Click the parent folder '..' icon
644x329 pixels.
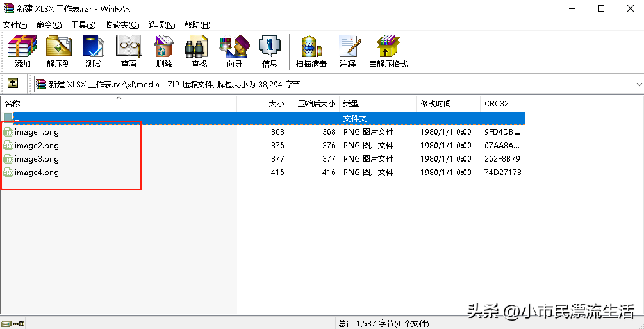click(x=8, y=118)
